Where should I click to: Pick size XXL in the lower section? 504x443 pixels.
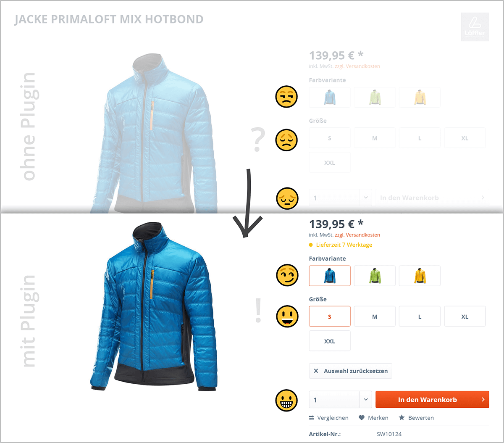pyautogui.click(x=330, y=341)
